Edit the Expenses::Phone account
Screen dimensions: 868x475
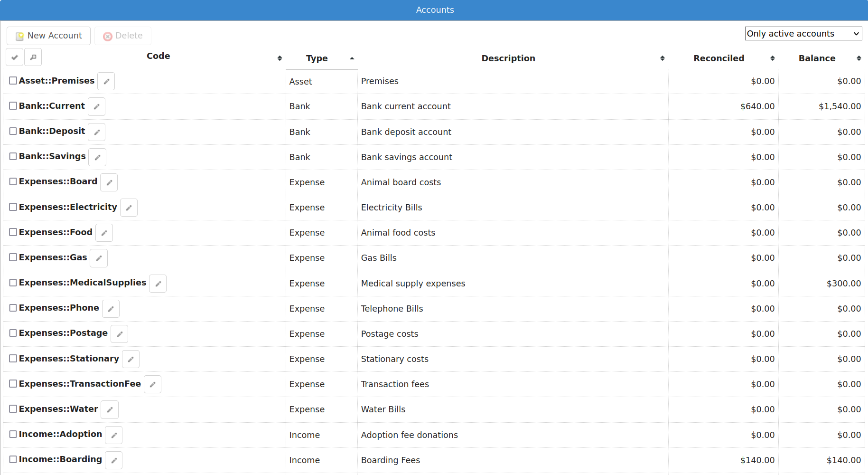[111, 309]
